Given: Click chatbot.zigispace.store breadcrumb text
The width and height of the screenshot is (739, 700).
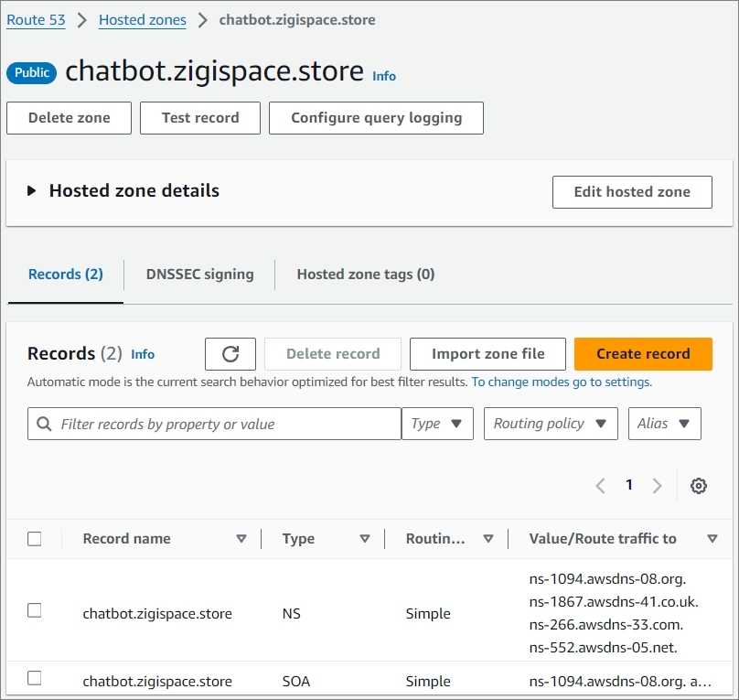Looking at the screenshot, I should (x=297, y=20).
